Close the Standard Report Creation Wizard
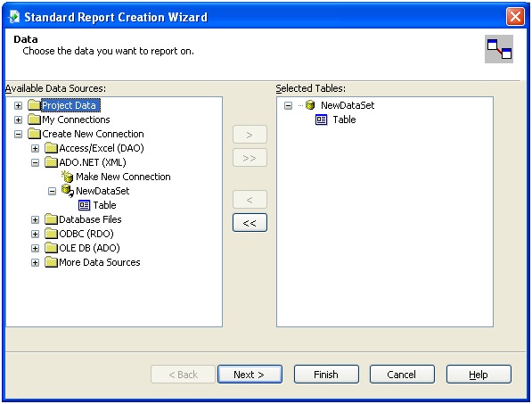 click(515, 16)
